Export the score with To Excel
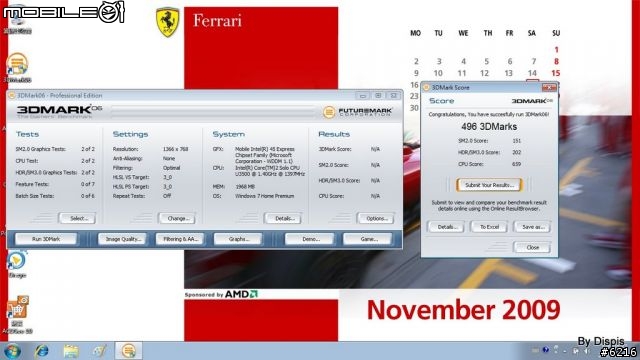 [x=489, y=227]
